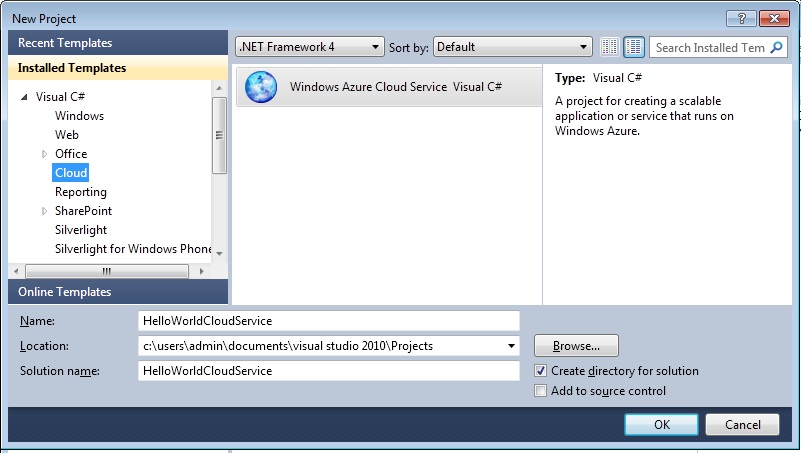Select the Reporting template category

pos(80,192)
